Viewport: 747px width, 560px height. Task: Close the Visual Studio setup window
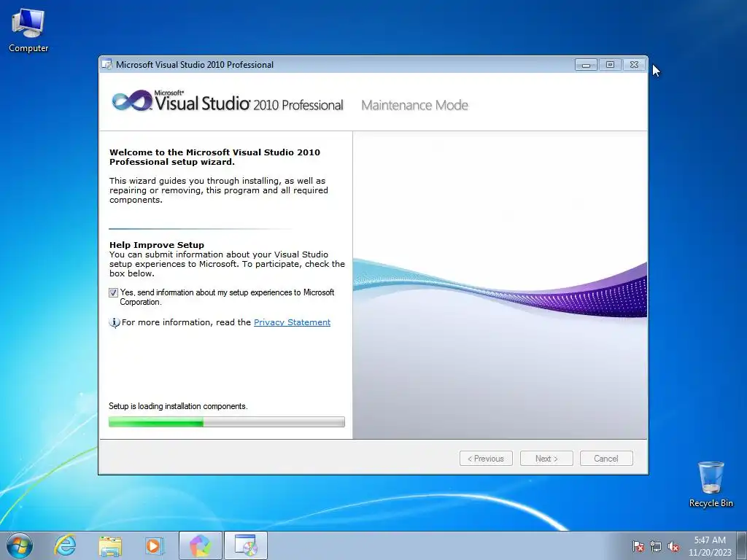634,65
